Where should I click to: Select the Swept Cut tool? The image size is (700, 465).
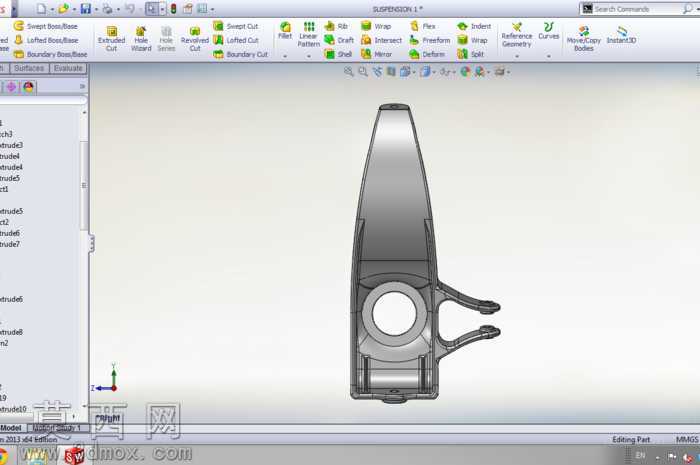pos(236,26)
